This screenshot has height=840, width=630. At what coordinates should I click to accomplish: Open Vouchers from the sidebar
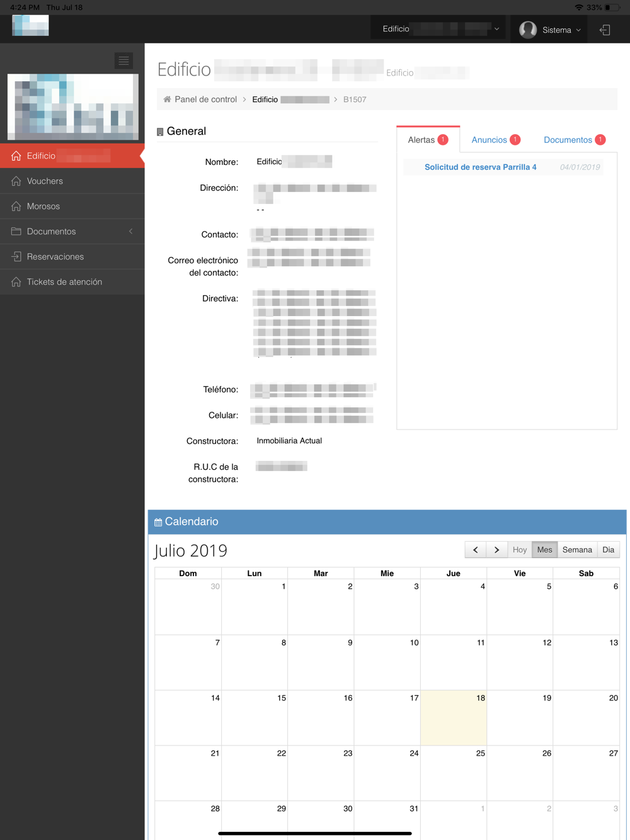click(72, 181)
